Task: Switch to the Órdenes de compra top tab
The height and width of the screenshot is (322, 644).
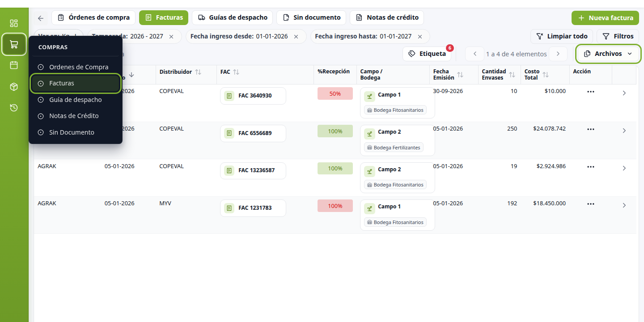Action: (x=93, y=18)
